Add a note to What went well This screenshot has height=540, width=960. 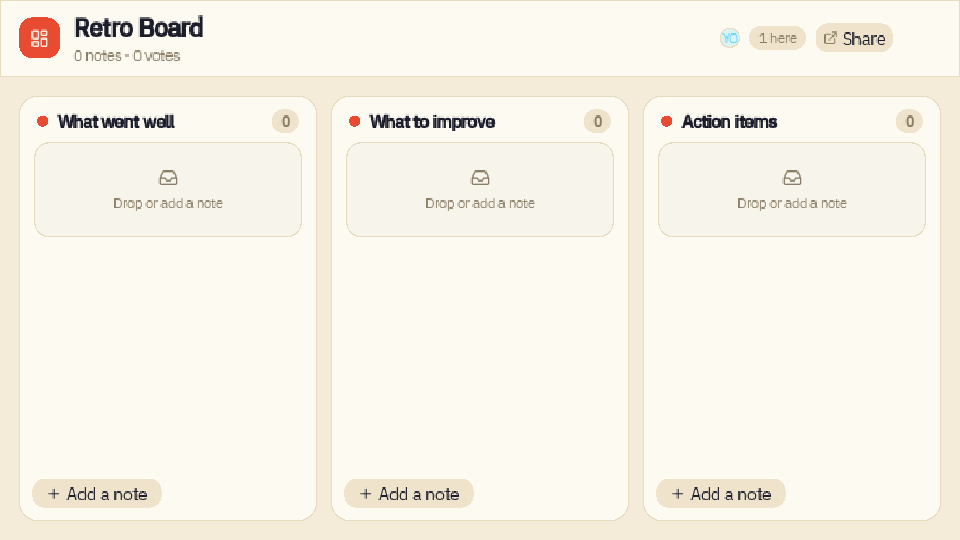coord(97,493)
